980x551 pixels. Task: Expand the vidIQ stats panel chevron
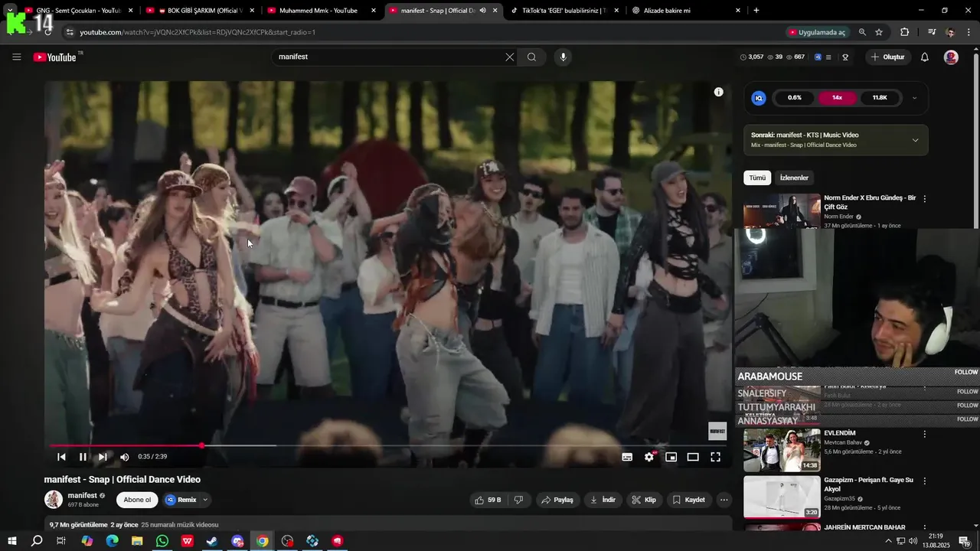point(913,98)
